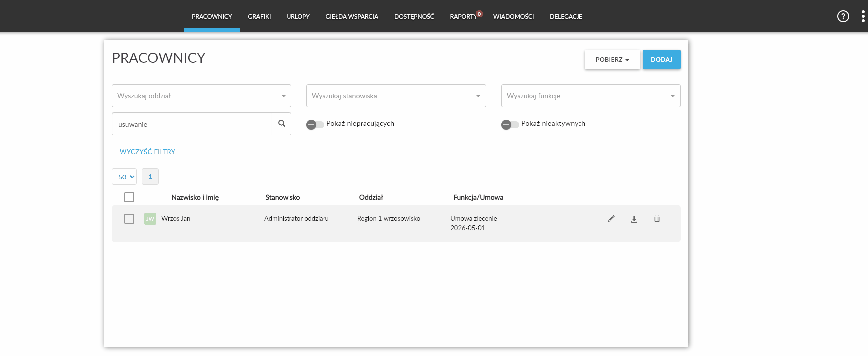This screenshot has height=356, width=868.
Task: Go to the Urlopy tab
Action: (x=298, y=16)
